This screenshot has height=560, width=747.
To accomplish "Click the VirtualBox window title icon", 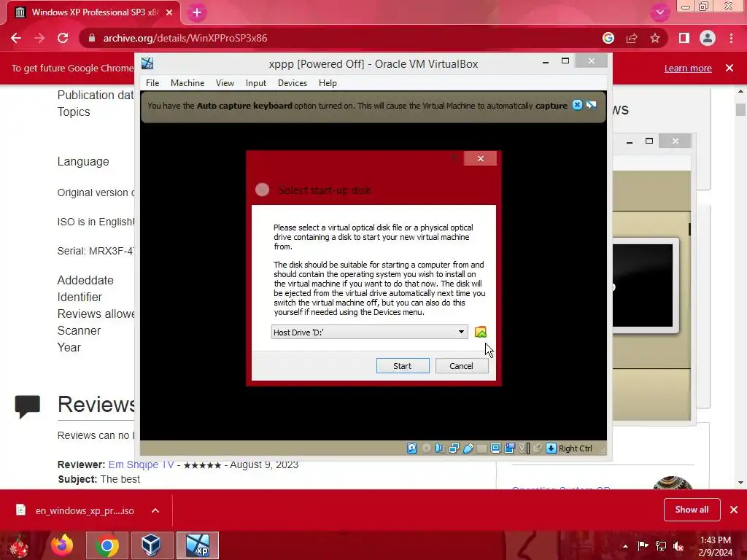I will pyautogui.click(x=147, y=63).
